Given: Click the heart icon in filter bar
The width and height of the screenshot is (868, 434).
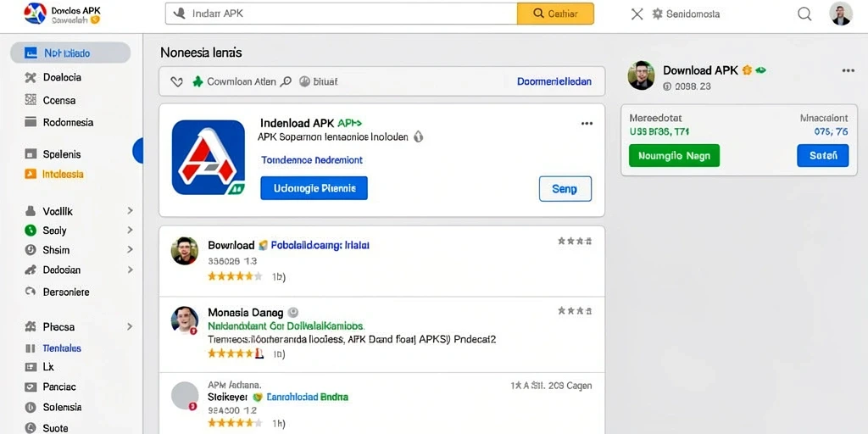Looking at the screenshot, I should 176,82.
